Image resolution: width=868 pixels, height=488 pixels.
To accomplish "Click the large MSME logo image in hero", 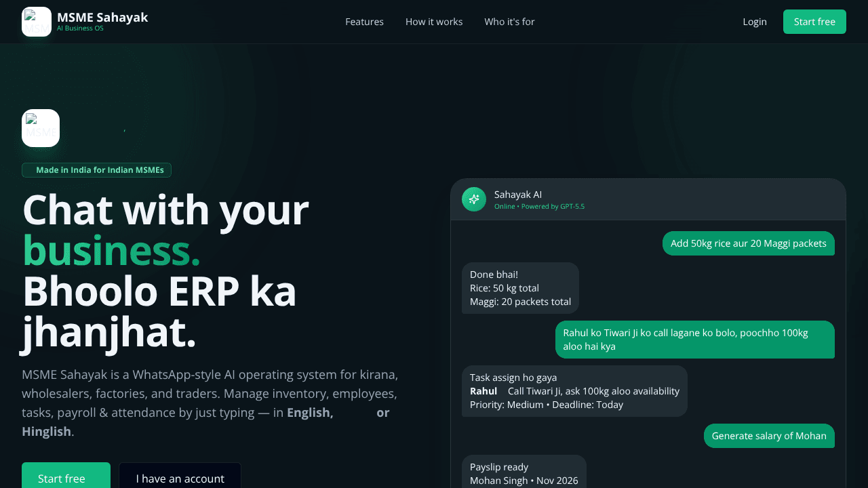I will click(41, 128).
